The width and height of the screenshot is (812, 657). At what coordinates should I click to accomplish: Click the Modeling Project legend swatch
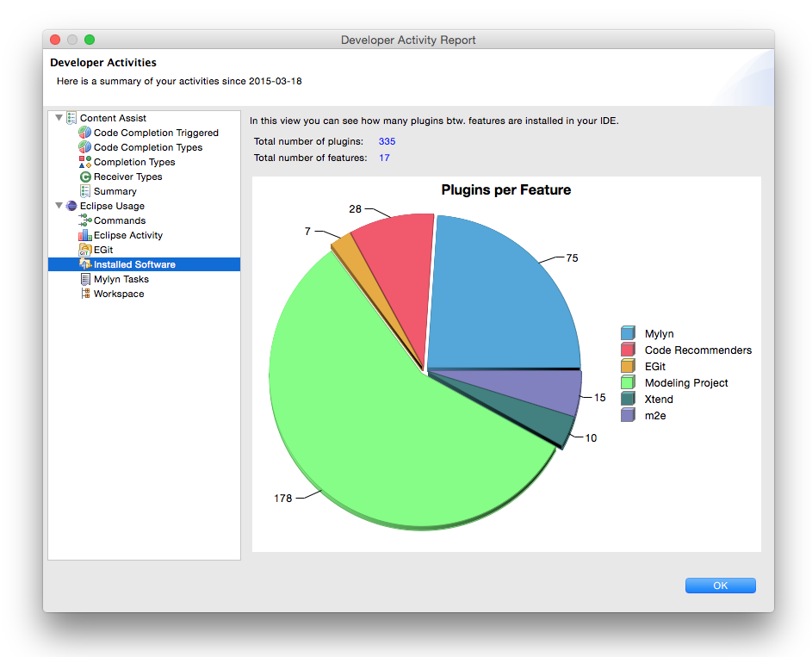pyautogui.click(x=628, y=382)
